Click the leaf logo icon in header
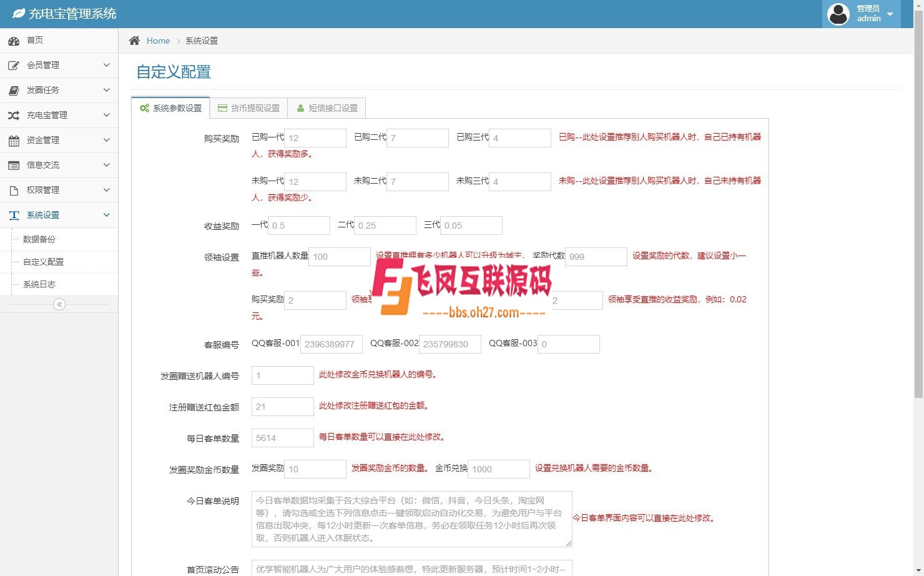 tap(19, 14)
